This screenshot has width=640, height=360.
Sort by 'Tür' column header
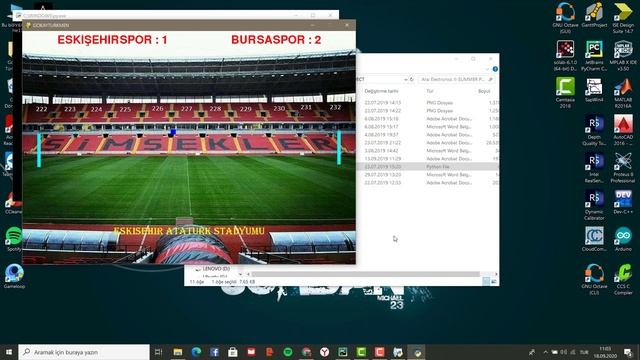[430, 91]
